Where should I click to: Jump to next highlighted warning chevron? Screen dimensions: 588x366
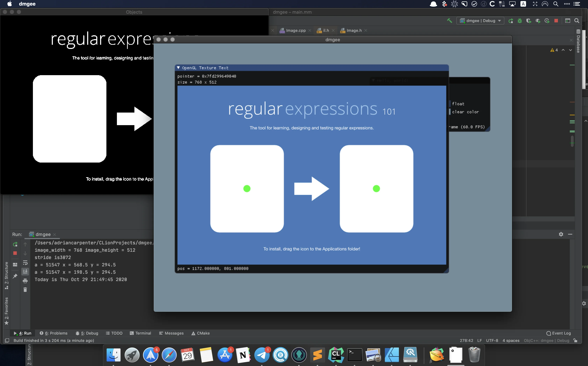click(570, 50)
